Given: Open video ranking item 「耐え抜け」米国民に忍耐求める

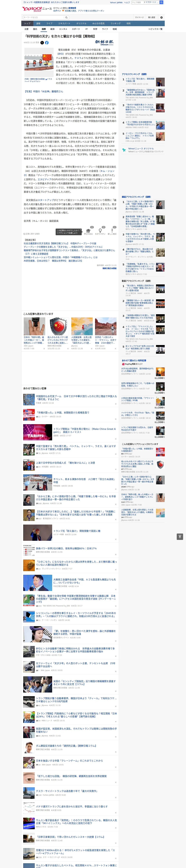Looking at the screenshot, I should [140, 288].
